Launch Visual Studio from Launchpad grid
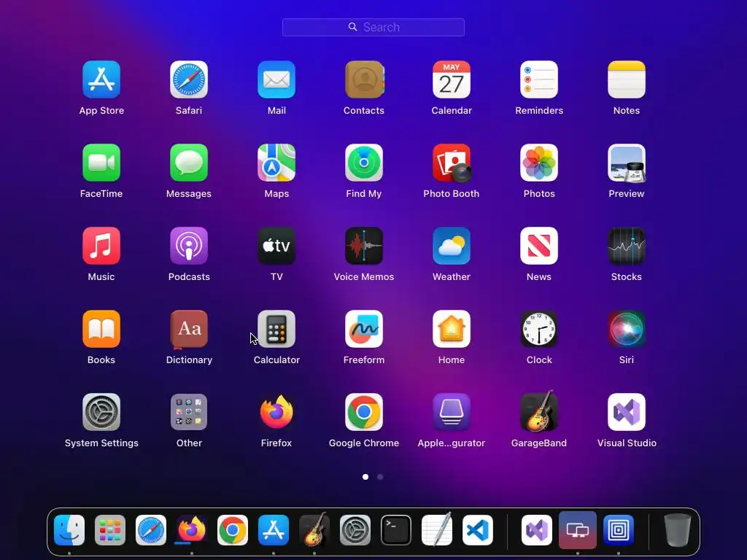This screenshot has height=560, width=747. click(x=627, y=412)
